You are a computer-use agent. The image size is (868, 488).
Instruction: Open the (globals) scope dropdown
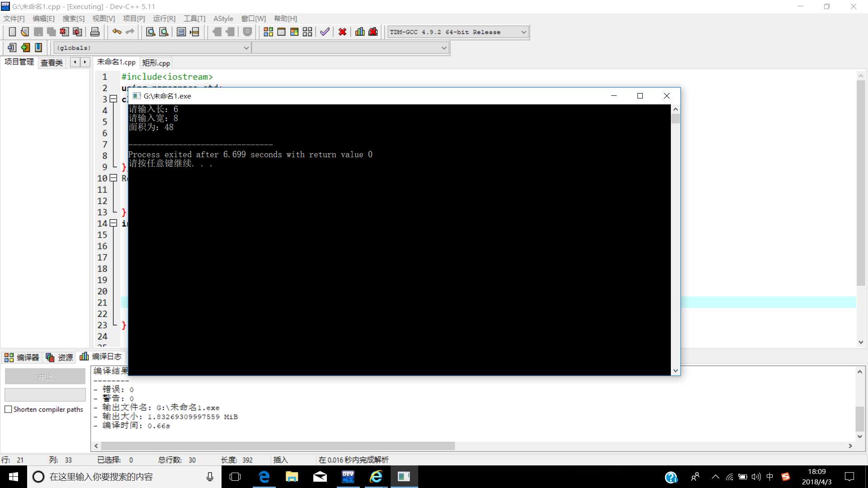(246, 48)
